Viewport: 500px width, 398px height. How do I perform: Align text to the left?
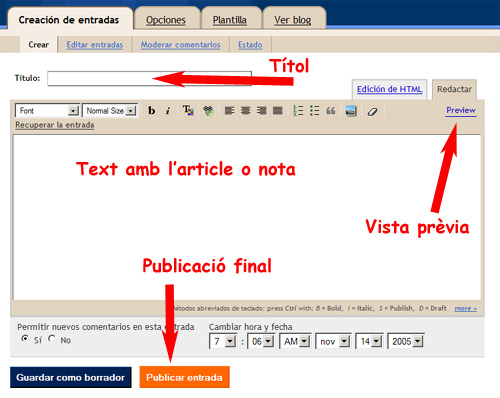click(229, 111)
